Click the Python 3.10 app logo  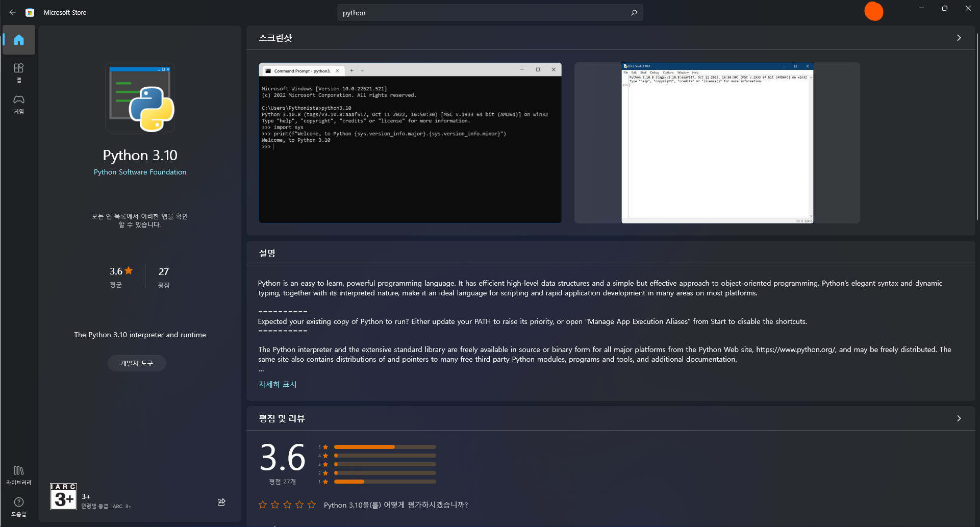140,97
